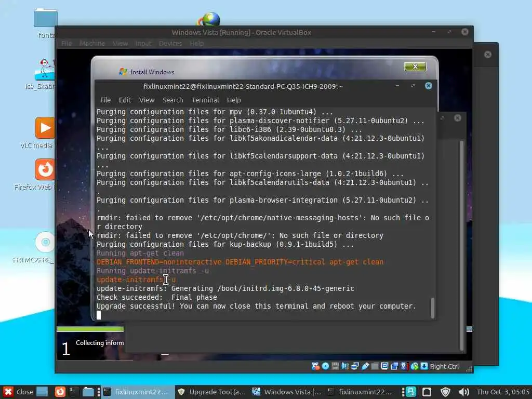This screenshot has height=399, width=532.
Task: Click the kup-backup purging line
Action: pos(225,244)
